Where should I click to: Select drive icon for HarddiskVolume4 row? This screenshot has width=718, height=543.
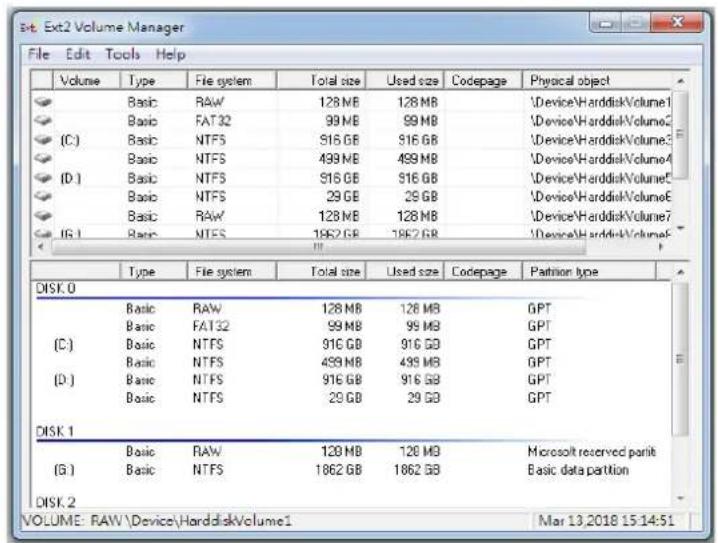pos(43,158)
